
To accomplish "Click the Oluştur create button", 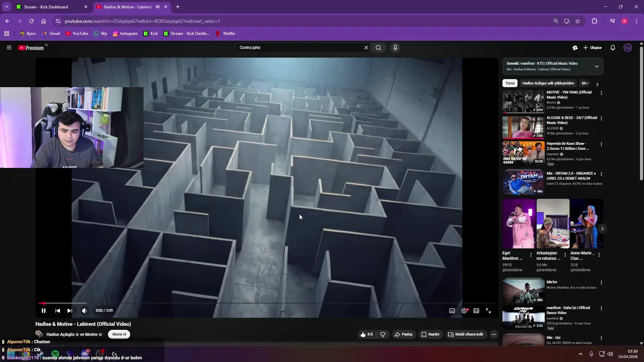I will (x=593, y=48).
